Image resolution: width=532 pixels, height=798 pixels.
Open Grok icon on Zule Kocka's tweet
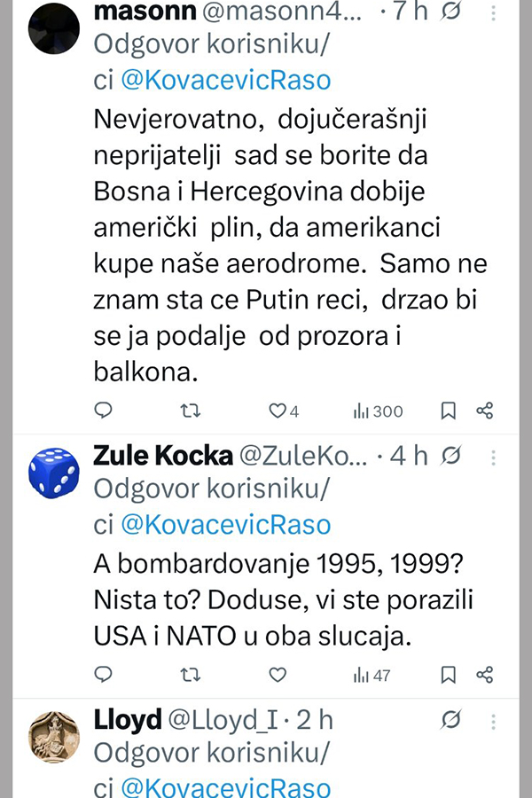(450, 456)
